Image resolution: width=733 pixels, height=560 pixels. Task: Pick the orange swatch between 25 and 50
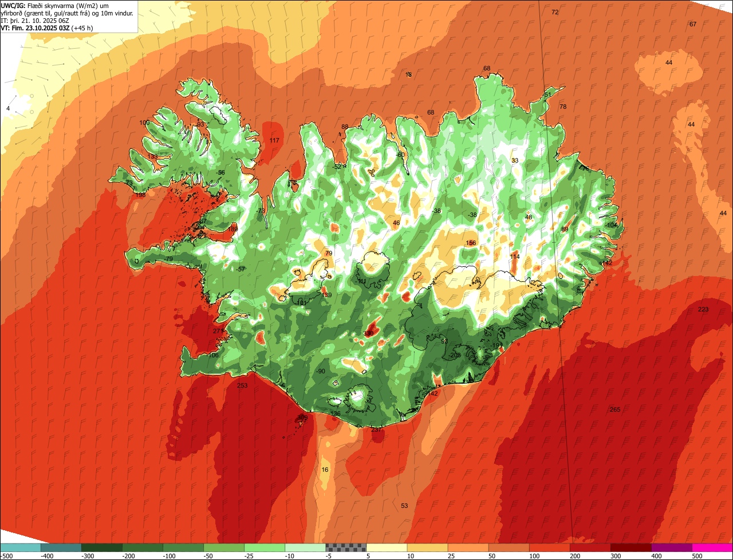(468, 547)
